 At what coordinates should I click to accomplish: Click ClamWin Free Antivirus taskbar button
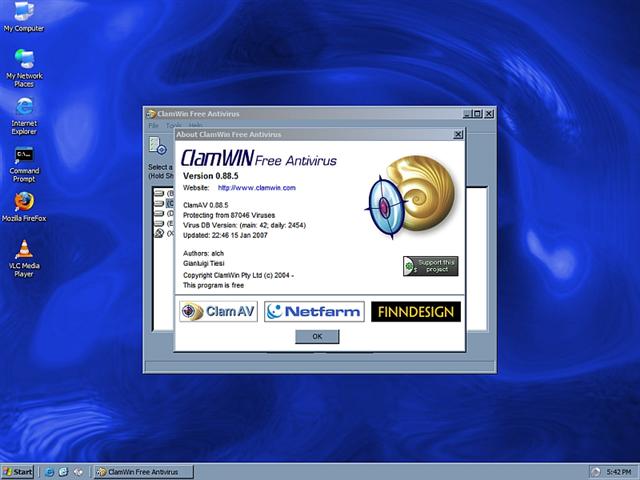click(x=144, y=472)
